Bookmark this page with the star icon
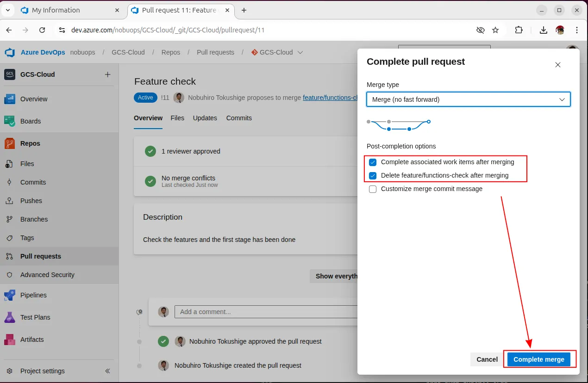Image resolution: width=588 pixels, height=383 pixels. tap(495, 30)
